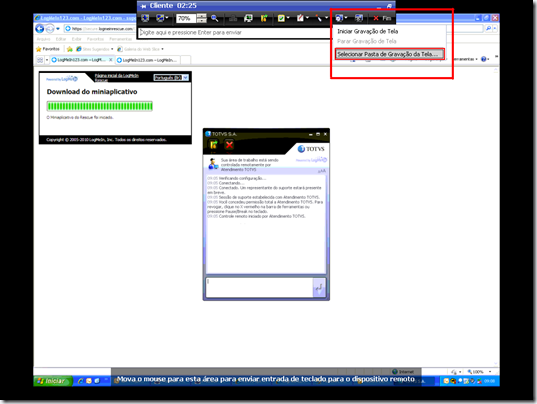Image resolution: width=537 pixels, height=404 pixels.
Task: Switch to the second LogMeIn123 browser tab
Action: coord(149,60)
